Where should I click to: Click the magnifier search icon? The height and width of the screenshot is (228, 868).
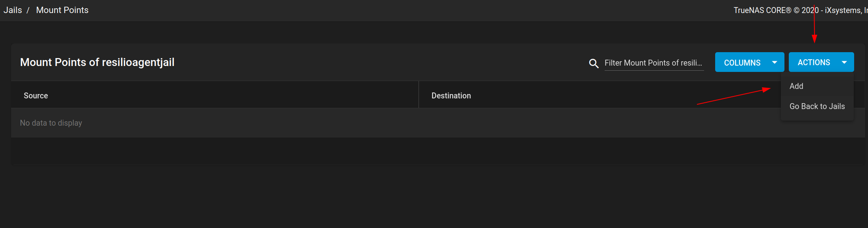pos(594,63)
